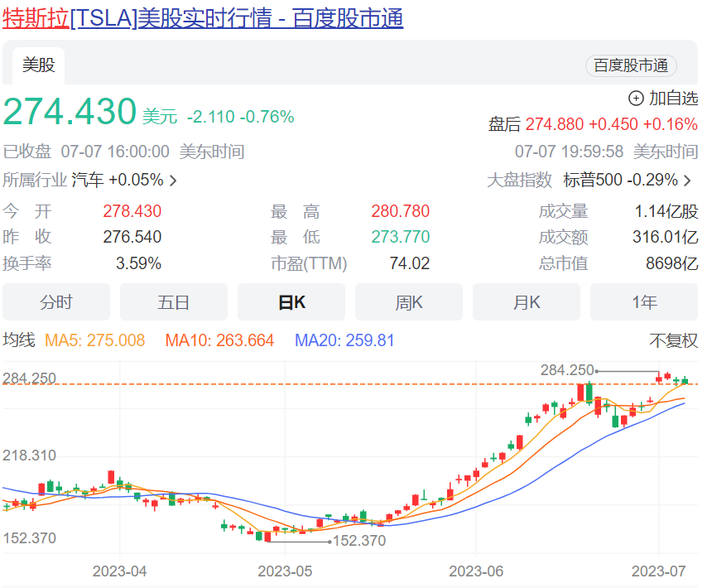Screen dimensions: 712x588
Task: Select the 美股 tab
Action: point(38,65)
